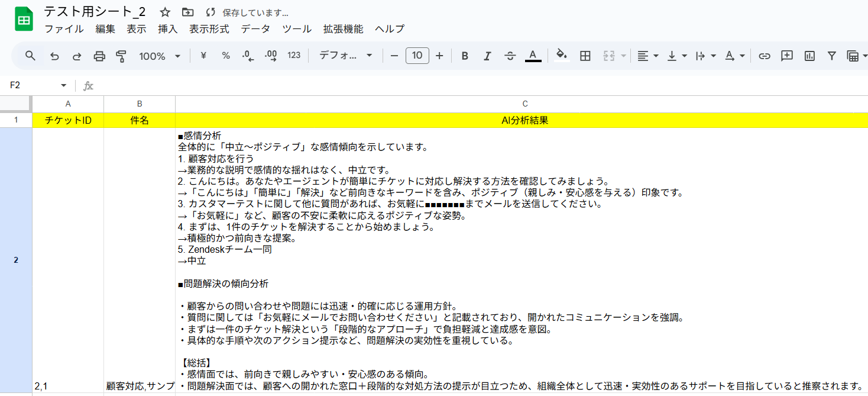Viewport: 868px width, 396px height.
Task: Click the borders grid icon
Action: 585,56
